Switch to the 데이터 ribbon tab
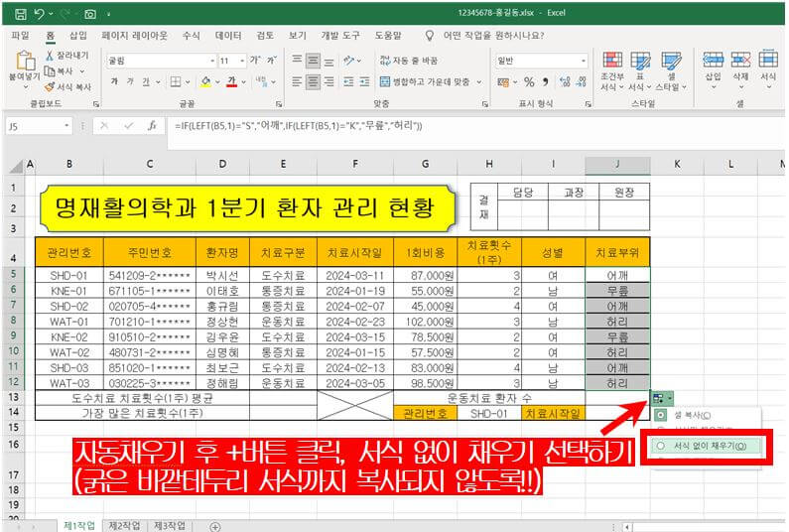The width and height of the screenshot is (789, 532). click(x=228, y=35)
